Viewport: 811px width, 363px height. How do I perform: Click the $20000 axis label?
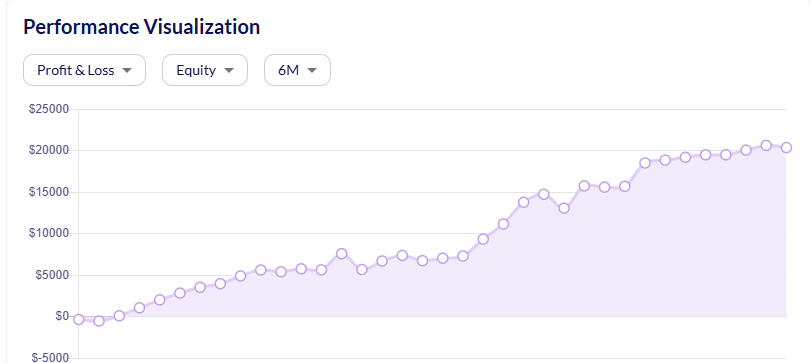[x=50, y=151]
